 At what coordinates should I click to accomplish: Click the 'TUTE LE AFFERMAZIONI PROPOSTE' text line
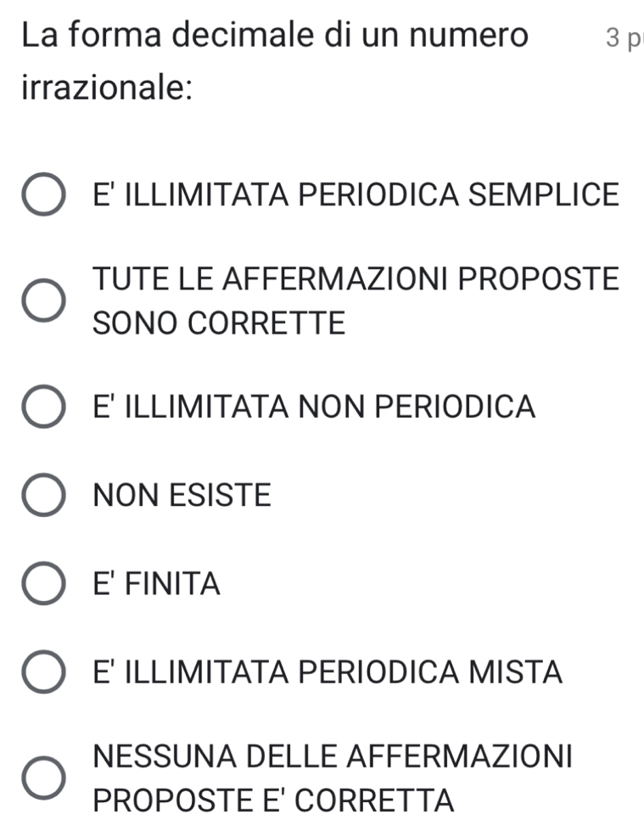pyautogui.click(x=356, y=279)
